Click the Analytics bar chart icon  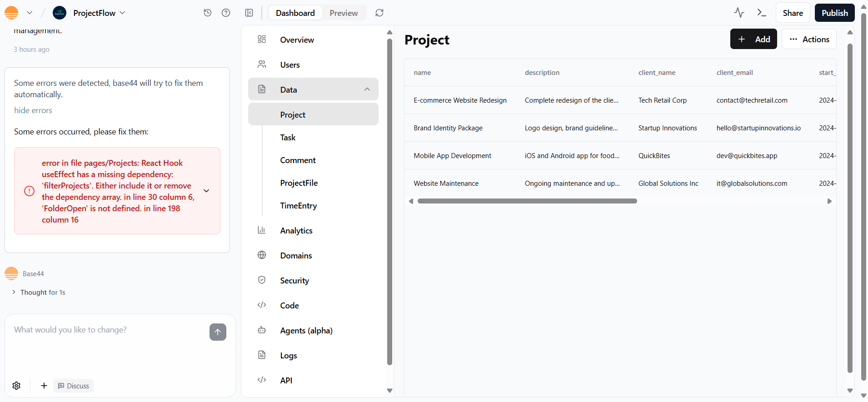262,230
